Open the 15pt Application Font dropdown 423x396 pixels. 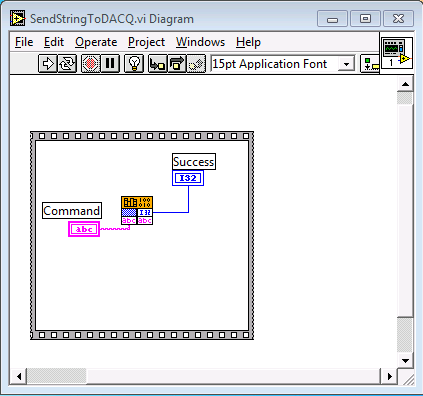pos(283,64)
